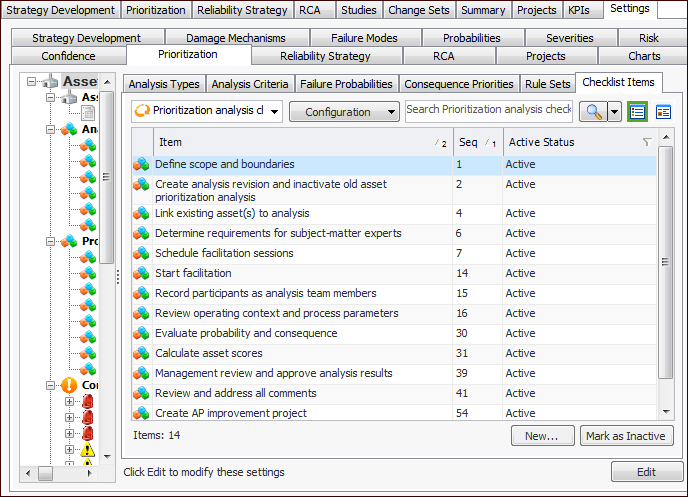Click the New... button
The image size is (688, 497).
pos(543,436)
